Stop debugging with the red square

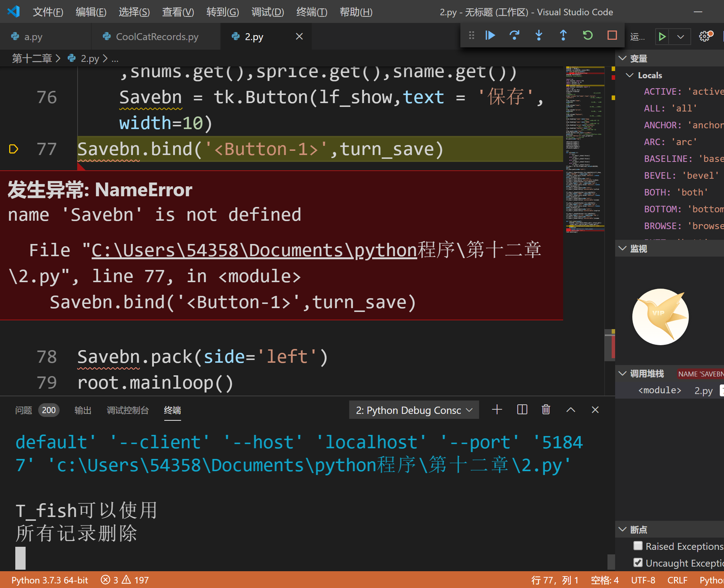[x=612, y=36]
